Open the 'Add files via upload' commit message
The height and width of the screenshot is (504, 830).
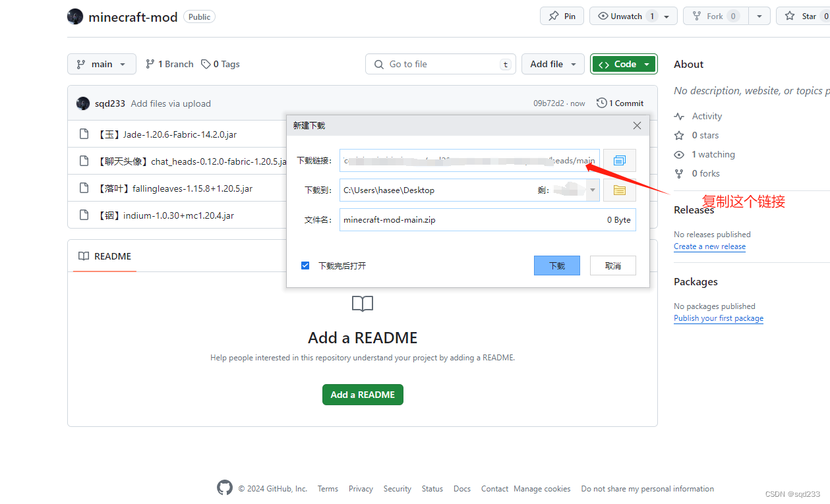[171, 103]
